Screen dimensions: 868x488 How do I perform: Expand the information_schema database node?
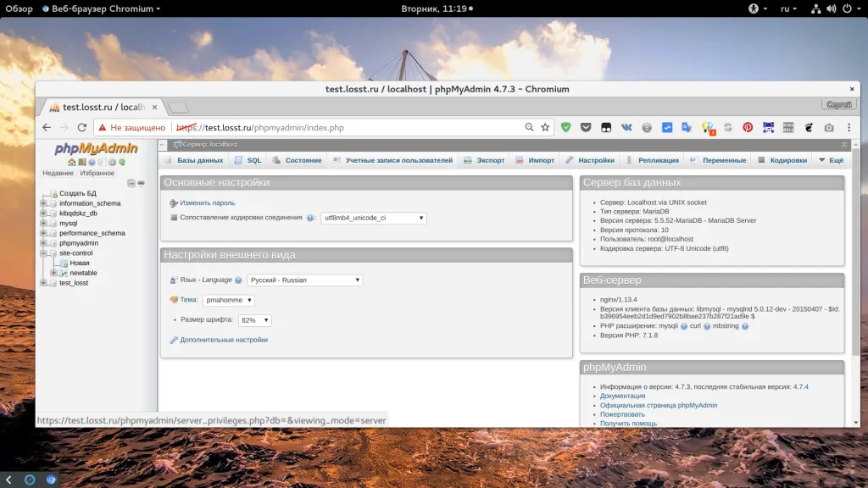pos(43,203)
